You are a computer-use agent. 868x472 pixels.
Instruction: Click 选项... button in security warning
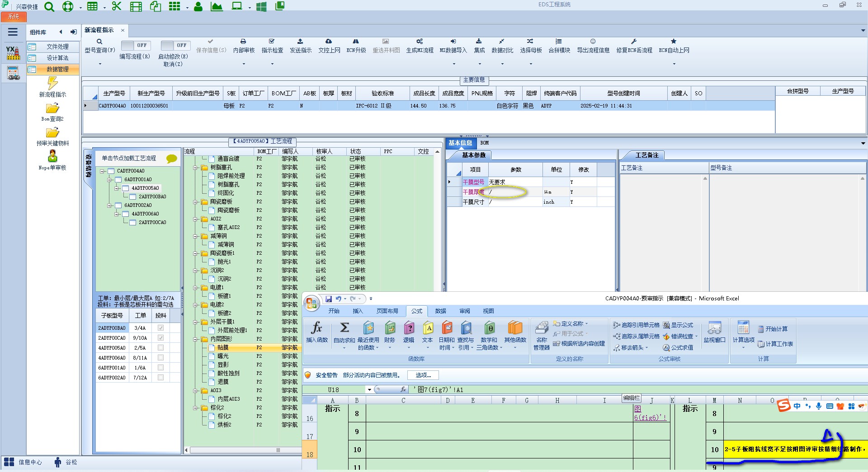coord(423,375)
